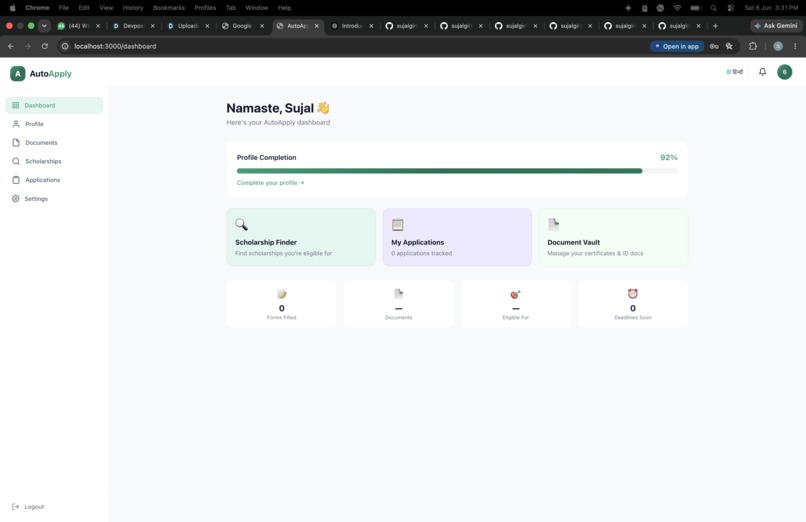Open Settings in the sidebar
Image resolution: width=806 pixels, height=522 pixels.
coord(54,198)
